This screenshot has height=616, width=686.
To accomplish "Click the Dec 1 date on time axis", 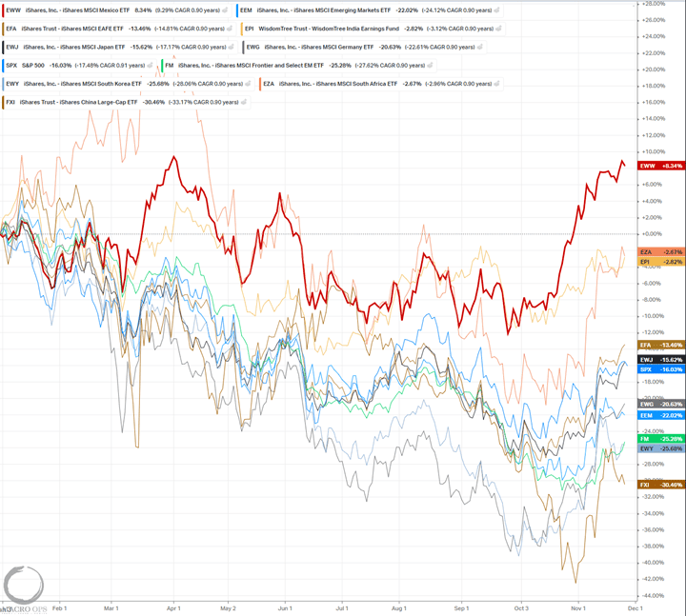I will click(x=636, y=608).
